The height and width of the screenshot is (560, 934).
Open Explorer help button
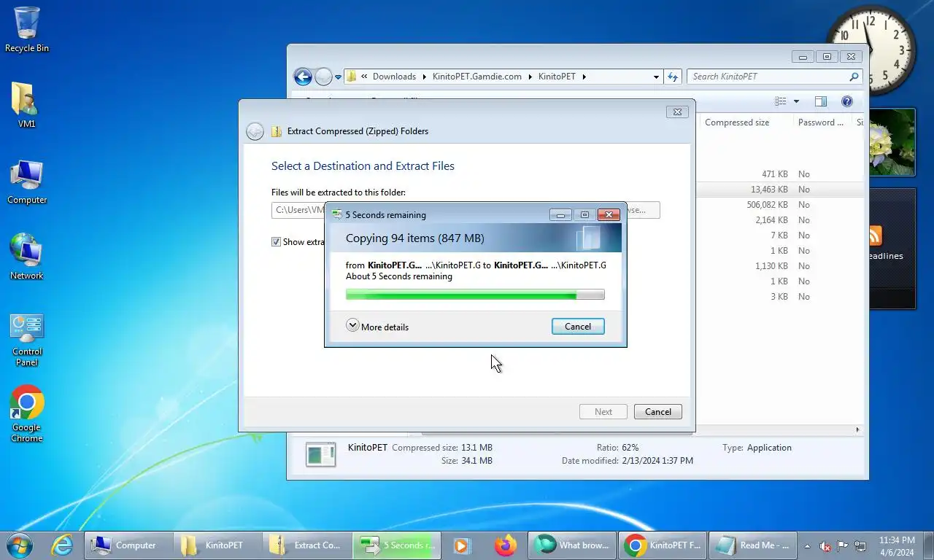847,101
